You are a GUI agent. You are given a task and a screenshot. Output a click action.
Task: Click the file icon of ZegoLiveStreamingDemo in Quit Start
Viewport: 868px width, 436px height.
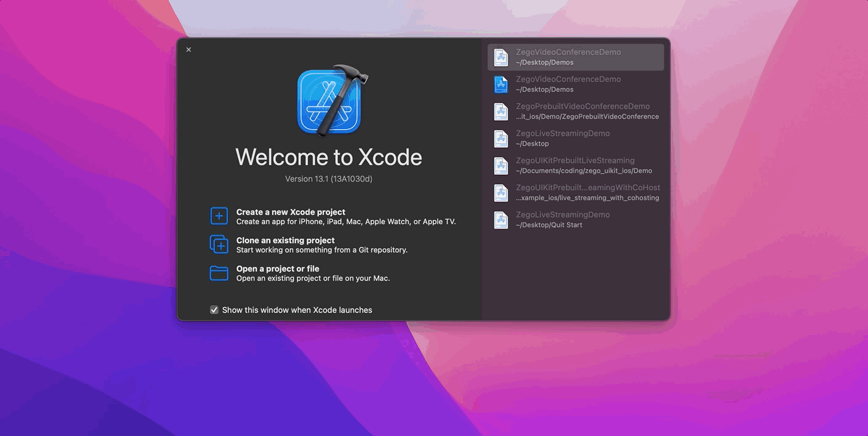pos(501,220)
